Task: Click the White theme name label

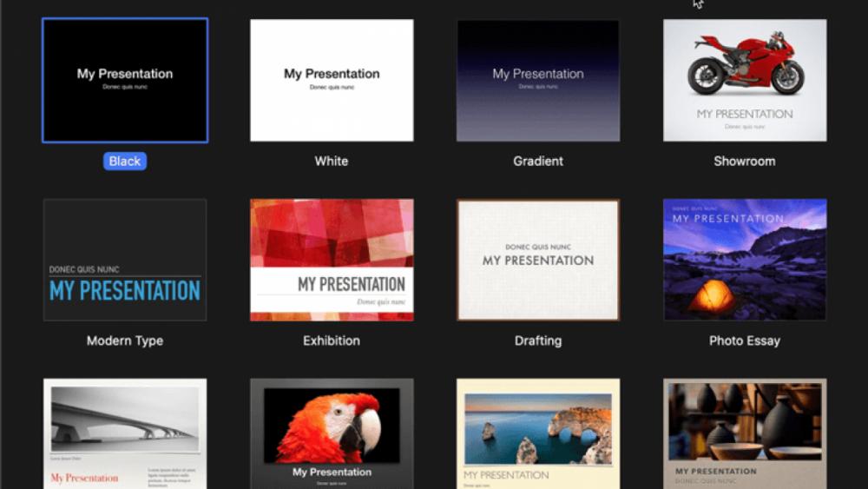Action: (x=332, y=162)
